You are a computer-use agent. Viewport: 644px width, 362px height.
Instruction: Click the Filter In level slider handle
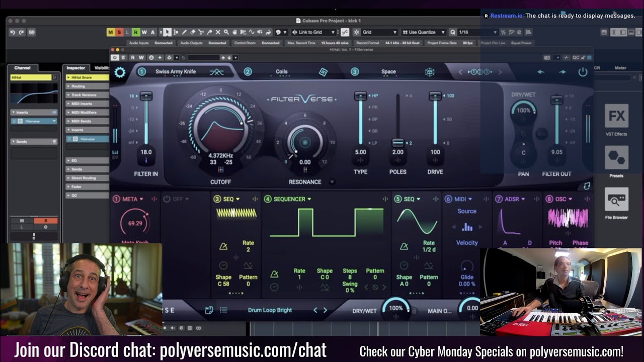(x=146, y=96)
